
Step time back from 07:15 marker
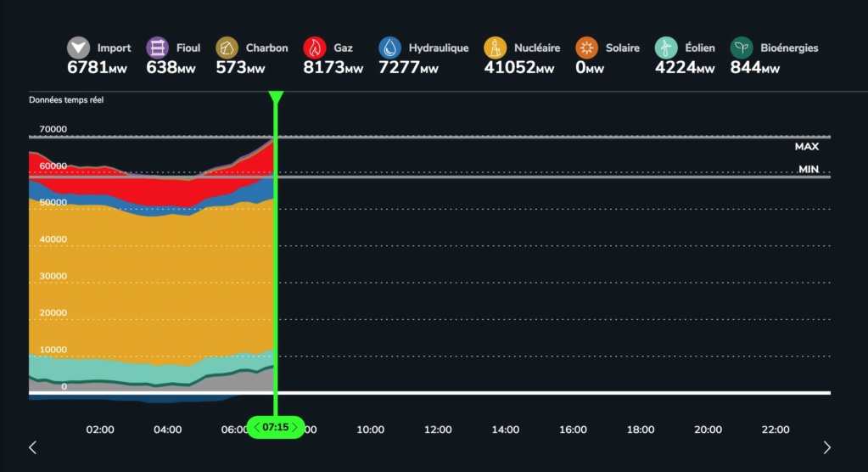(x=256, y=427)
